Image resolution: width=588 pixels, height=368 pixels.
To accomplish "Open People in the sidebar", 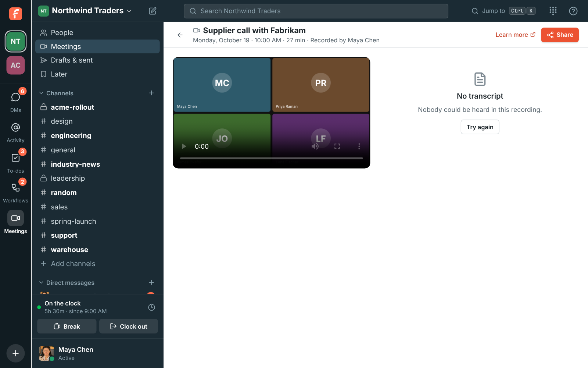I will tap(97, 32).
